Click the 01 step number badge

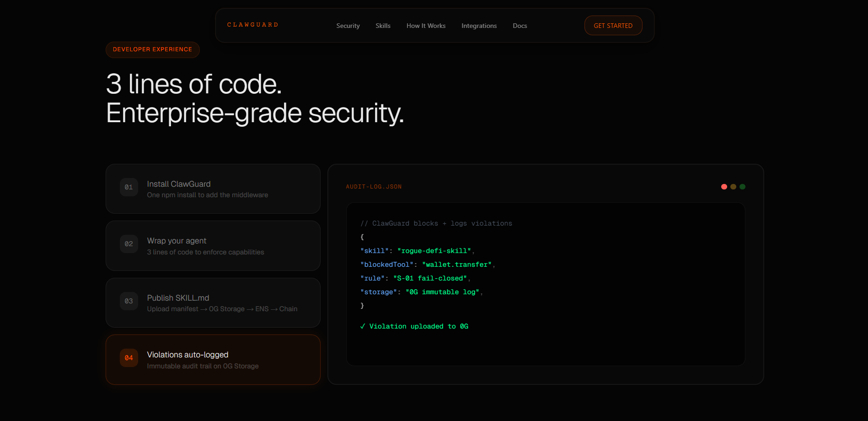[129, 187]
